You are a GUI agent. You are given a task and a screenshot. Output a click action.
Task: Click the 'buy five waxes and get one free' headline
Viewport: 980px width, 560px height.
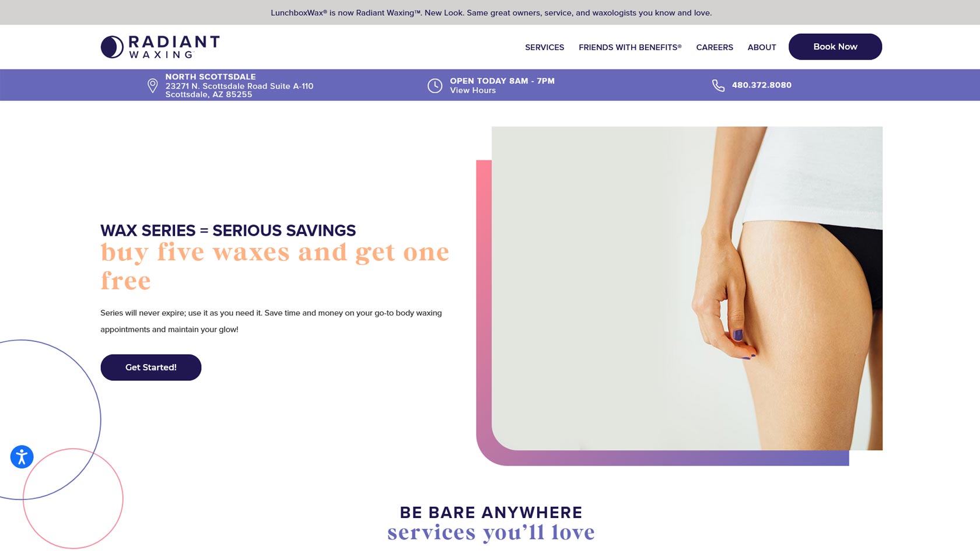(275, 266)
